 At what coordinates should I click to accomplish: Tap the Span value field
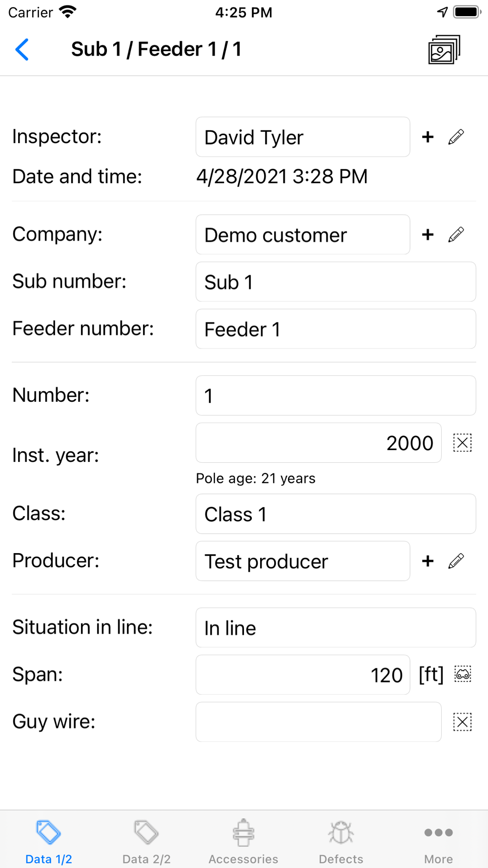coord(303,675)
